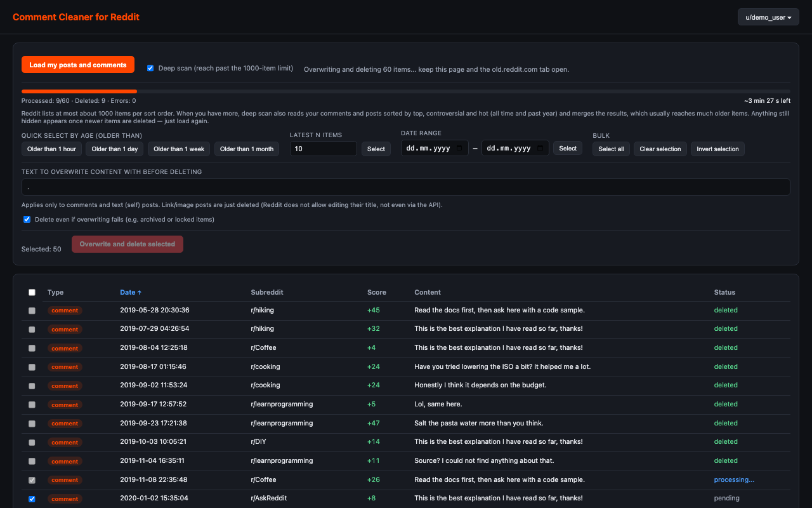Select items older than 1 hour
The width and height of the screenshot is (812, 508).
51,149
